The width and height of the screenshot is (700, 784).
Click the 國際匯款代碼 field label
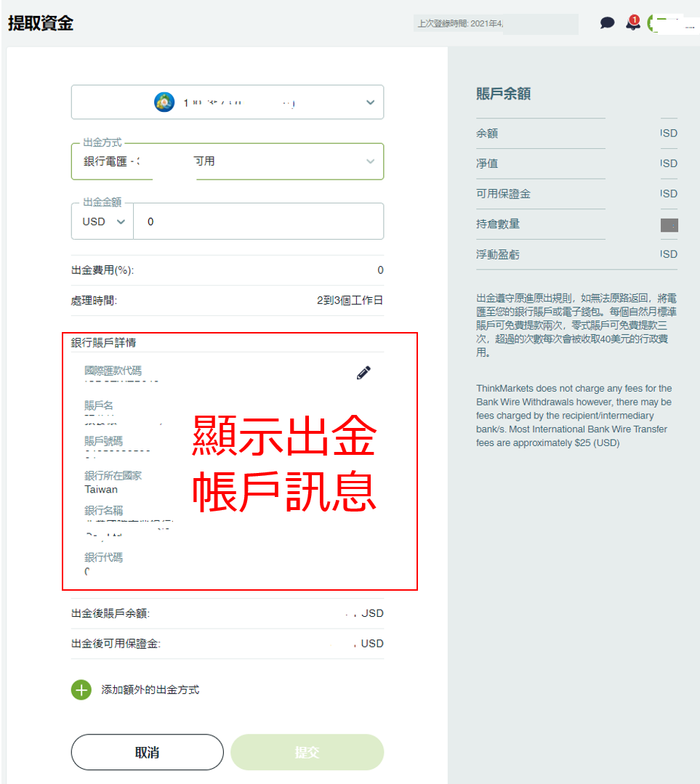tap(113, 371)
